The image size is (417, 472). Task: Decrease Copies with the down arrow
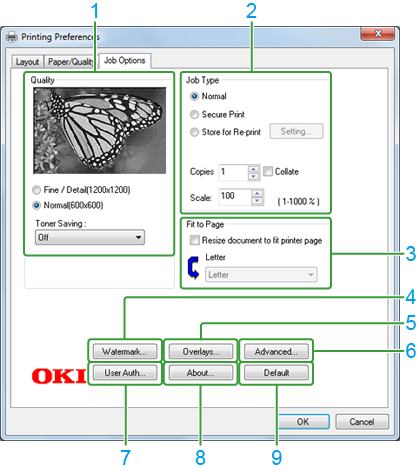coord(254,176)
